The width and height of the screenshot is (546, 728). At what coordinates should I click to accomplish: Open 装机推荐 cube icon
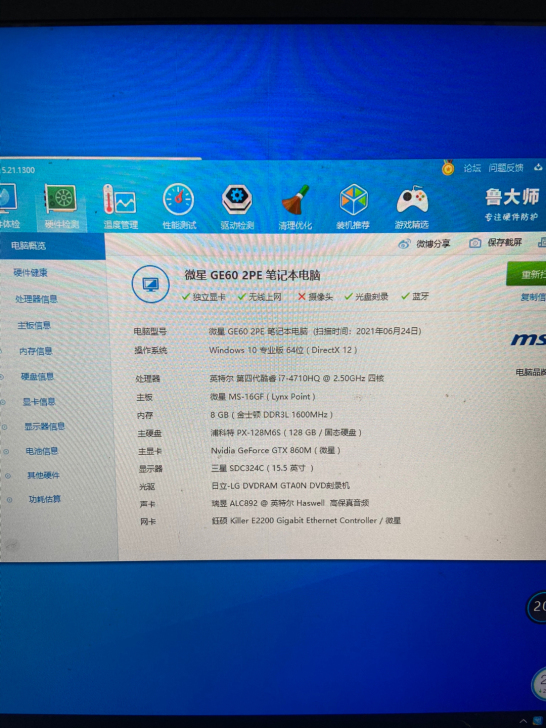[x=353, y=207]
